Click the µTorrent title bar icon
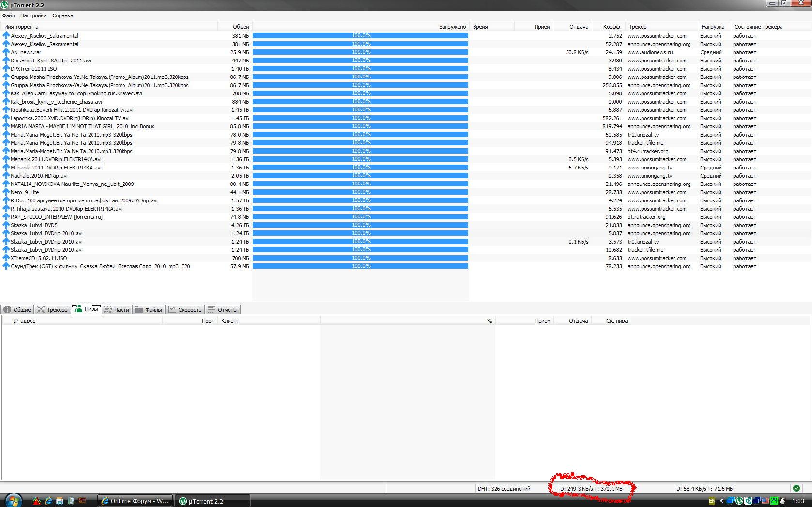The height and width of the screenshot is (507, 812). pos(5,5)
